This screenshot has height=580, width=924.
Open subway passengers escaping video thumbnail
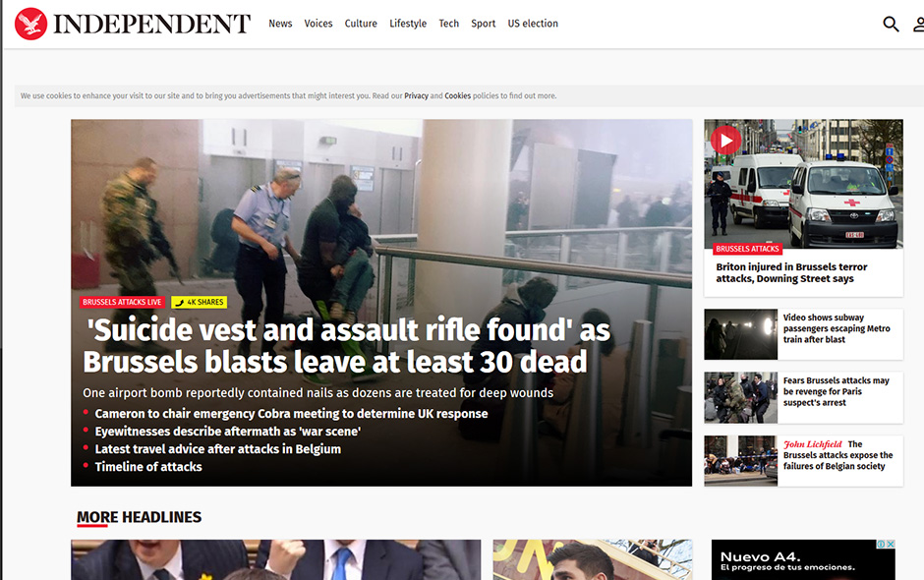741,334
